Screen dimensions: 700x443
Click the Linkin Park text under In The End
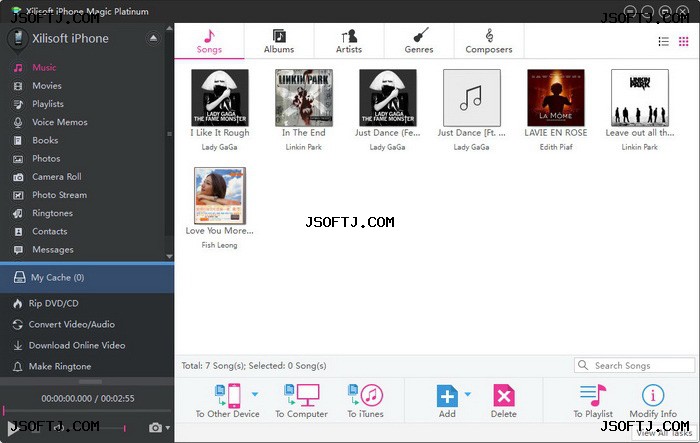(x=304, y=147)
